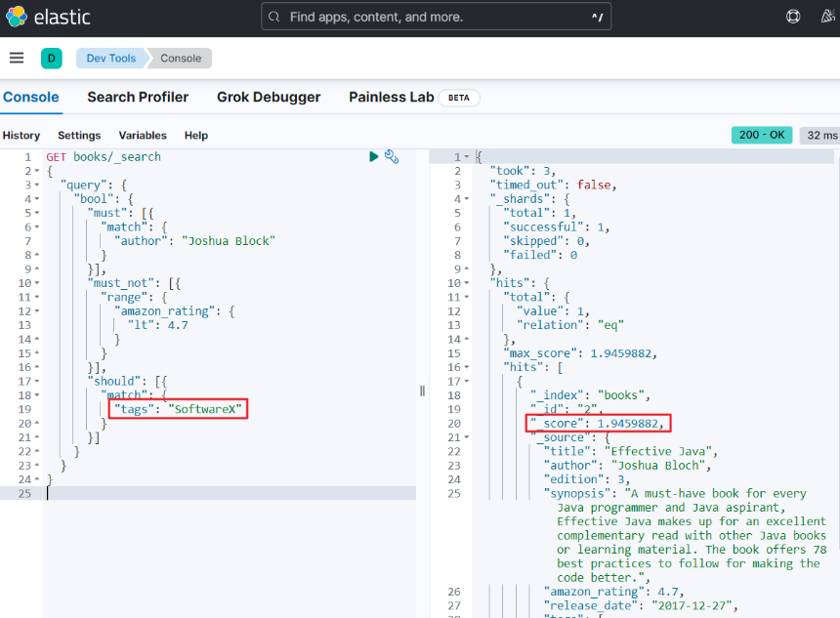
Task: Collapse the "_shards" block at response line 4
Action: [x=467, y=199]
